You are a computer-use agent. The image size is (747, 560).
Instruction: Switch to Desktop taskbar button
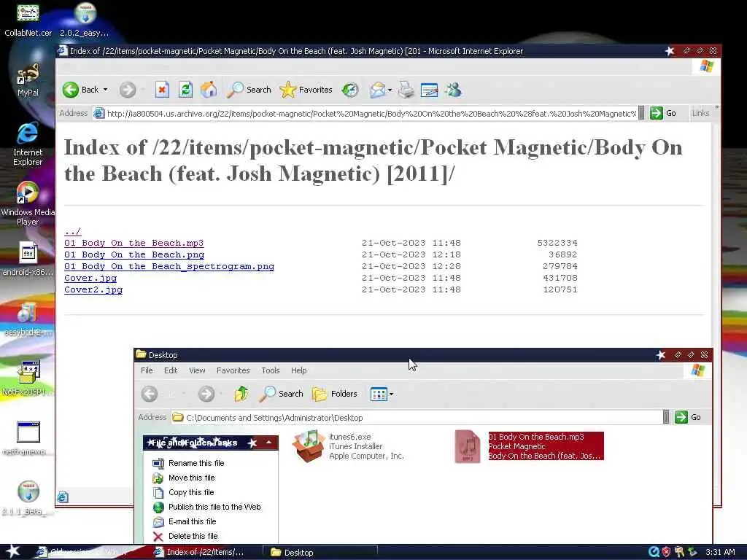320,553
